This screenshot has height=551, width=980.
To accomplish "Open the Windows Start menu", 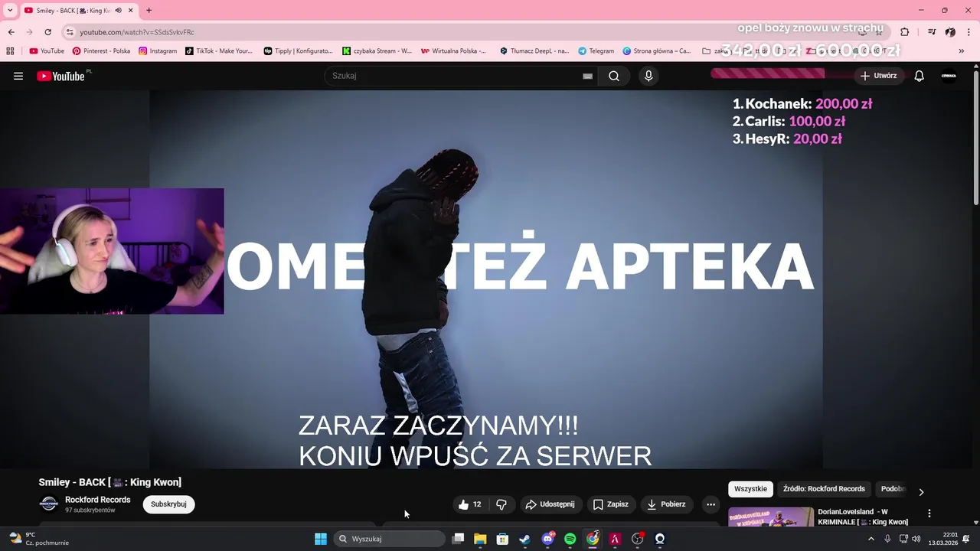I will click(321, 539).
